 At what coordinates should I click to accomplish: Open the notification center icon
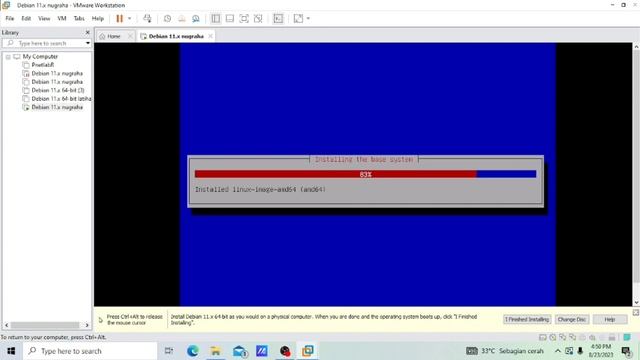coord(626,351)
